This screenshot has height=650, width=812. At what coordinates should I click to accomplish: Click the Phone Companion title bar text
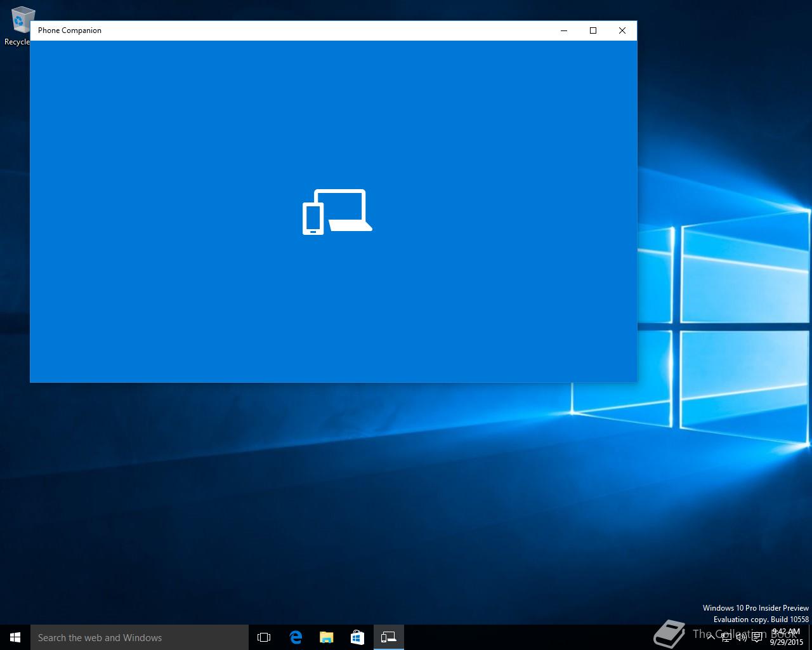(70, 30)
